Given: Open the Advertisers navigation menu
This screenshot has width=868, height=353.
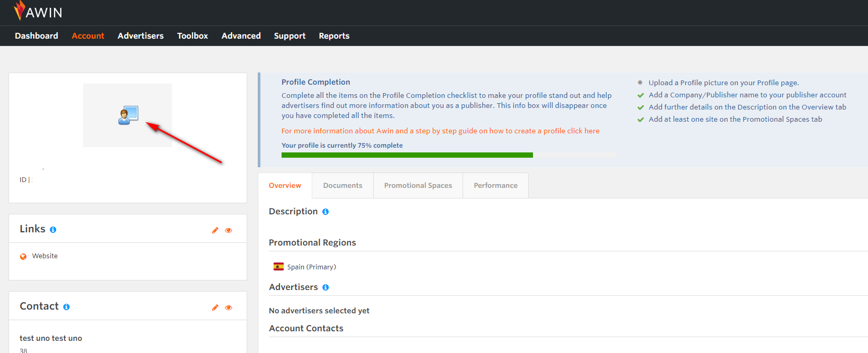Looking at the screenshot, I should click(140, 36).
